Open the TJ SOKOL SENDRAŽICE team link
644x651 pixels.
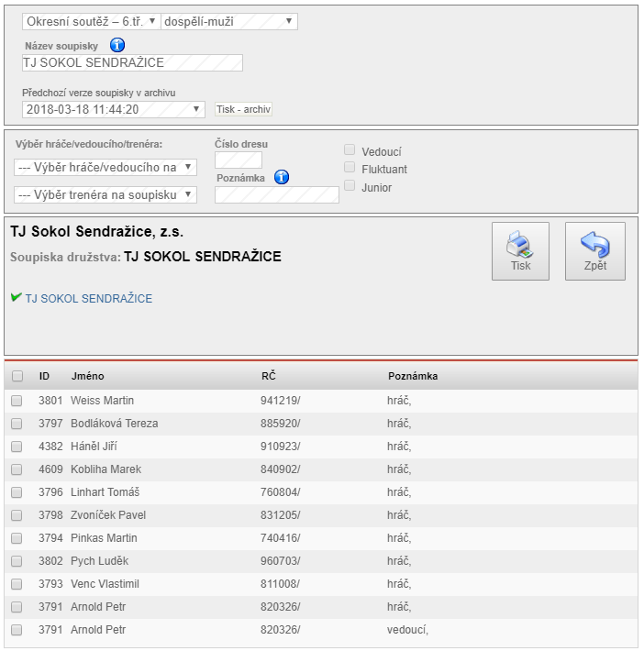[x=89, y=299]
